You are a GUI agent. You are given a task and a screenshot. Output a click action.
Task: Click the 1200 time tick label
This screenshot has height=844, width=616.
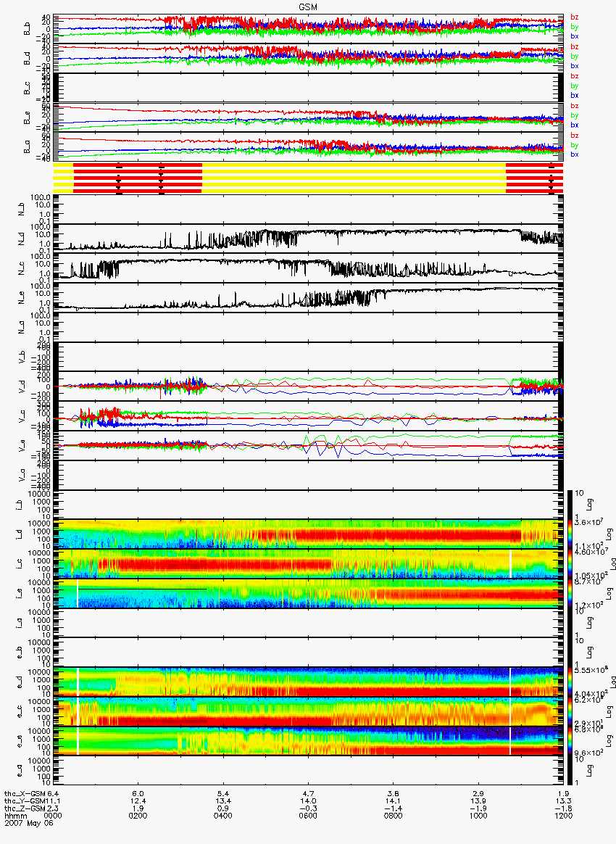pyautogui.click(x=563, y=816)
